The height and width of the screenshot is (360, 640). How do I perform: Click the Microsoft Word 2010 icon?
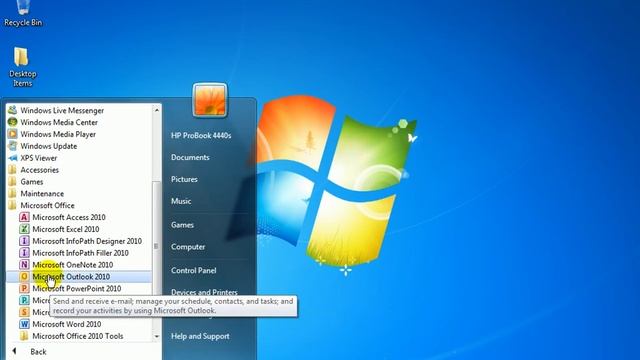coord(24,324)
